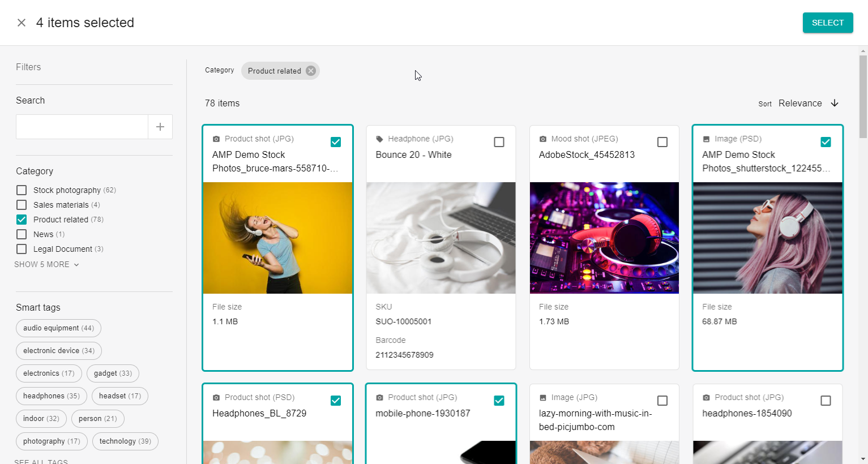Click camera icon on mobile-phone-1930187 card

tap(379, 397)
